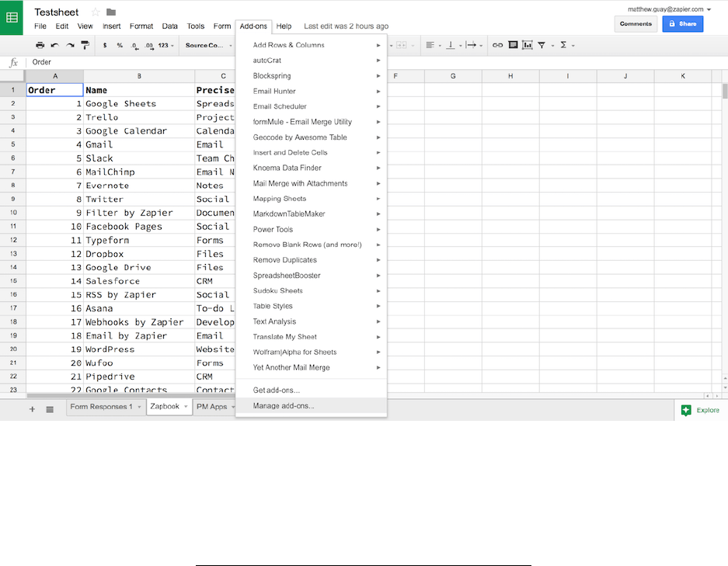This screenshot has width=728, height=566.
Task: Expand Knoema Data Finder submenu
Action: tap(311, 168)
